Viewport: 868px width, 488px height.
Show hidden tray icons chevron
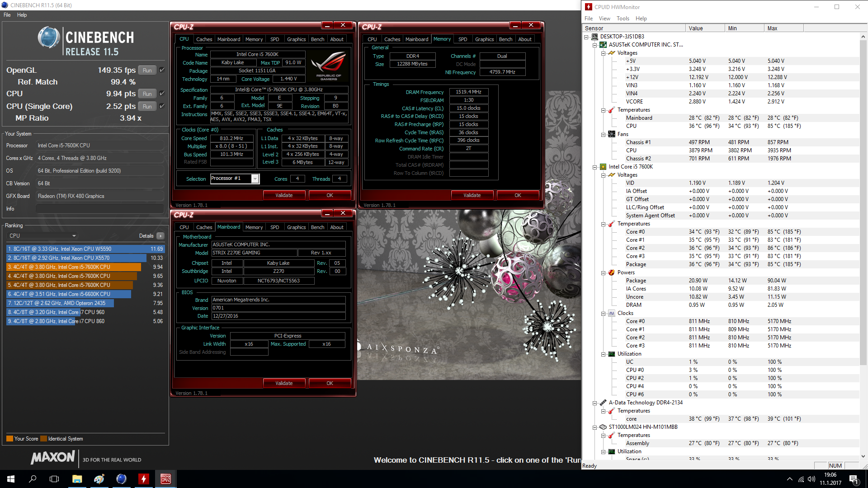789,479
